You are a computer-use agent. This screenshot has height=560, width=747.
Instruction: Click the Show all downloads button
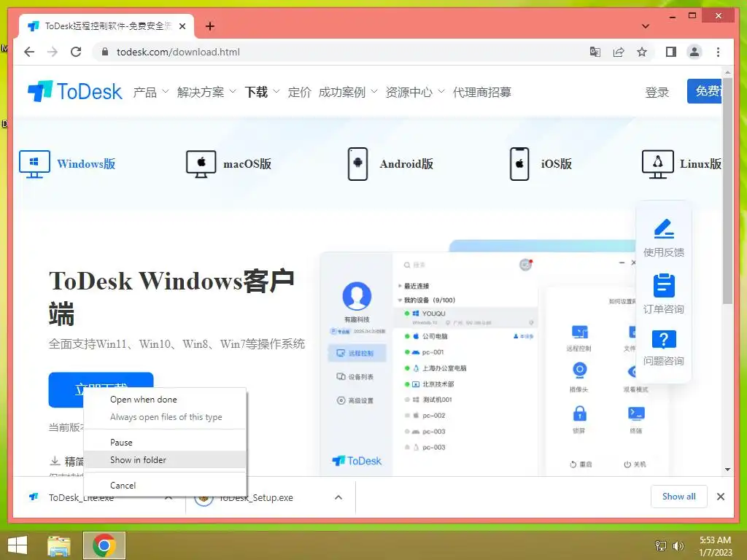679,497
